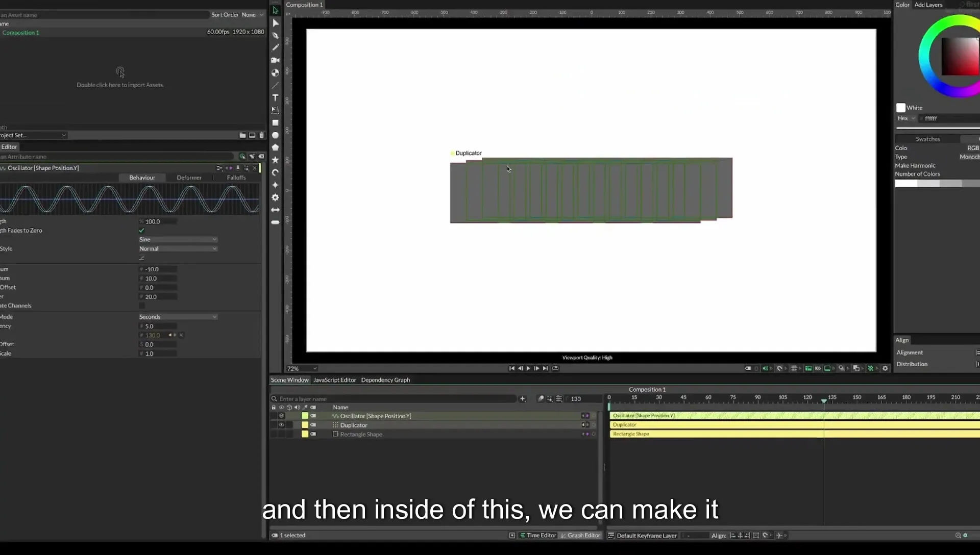
Task: Open viewport settings gear icon
Action: coord(885,368)
